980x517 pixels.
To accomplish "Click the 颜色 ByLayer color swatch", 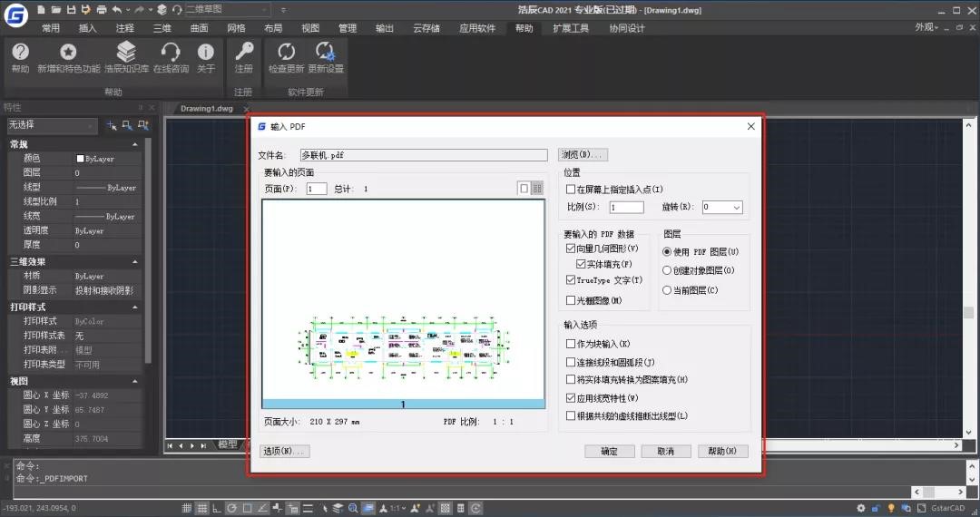I will [80, 159].
